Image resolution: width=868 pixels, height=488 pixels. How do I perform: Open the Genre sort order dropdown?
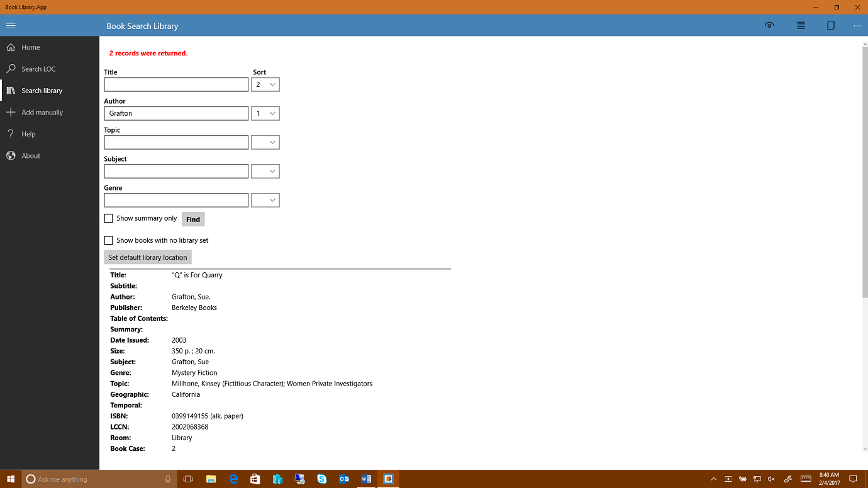(265, 200)
